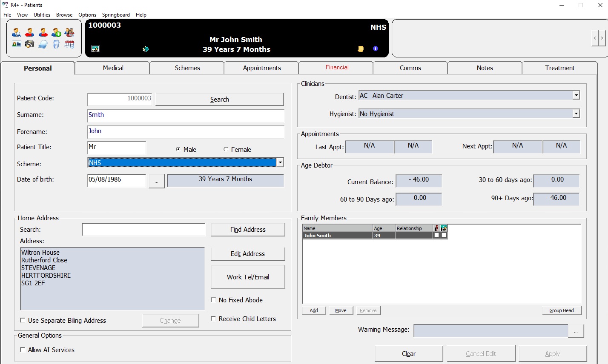Tick the No Fixed Abode checkbox
The width and height of the screenshot is (608, 364).
(213, 300)
